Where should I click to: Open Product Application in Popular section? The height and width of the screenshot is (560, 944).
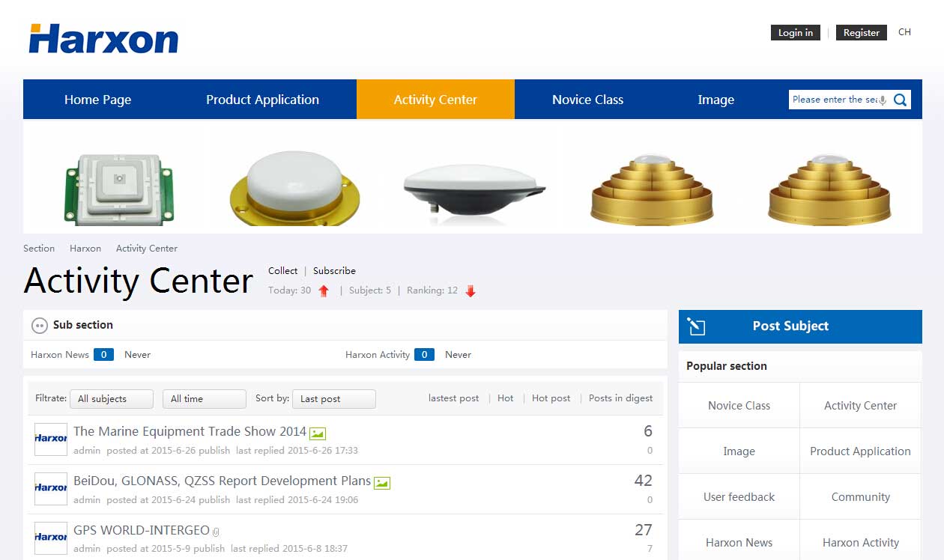click(x=860, y=451)
